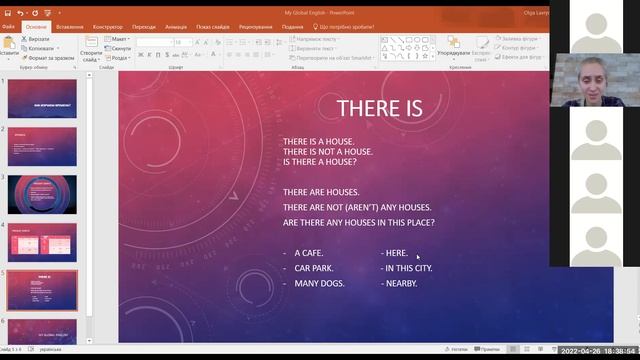This screenshot has width=640, height=360.
Task: Select slide 6 thumbnail
Action: point(42,332)
